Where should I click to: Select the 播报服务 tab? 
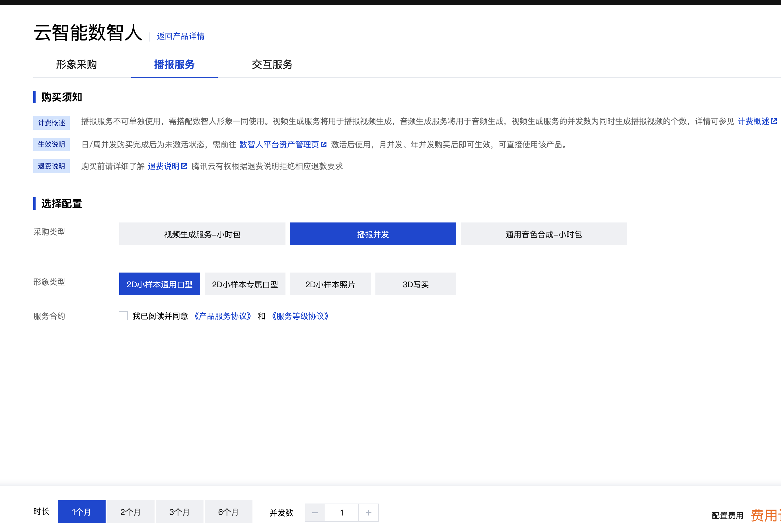pyautogui.click(x=174, y=64)
